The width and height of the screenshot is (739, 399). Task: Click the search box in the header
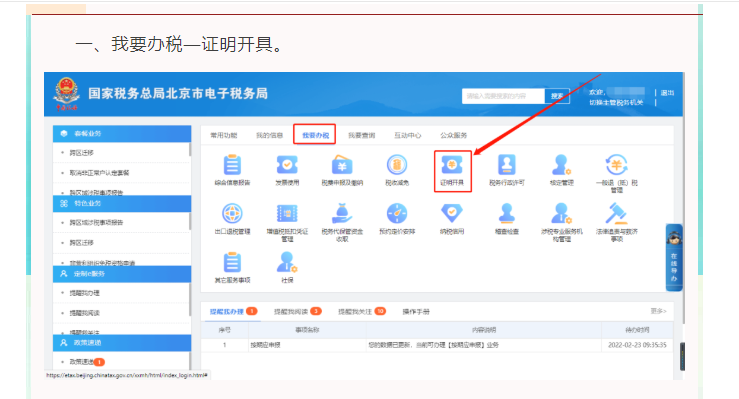click(503, 96)
